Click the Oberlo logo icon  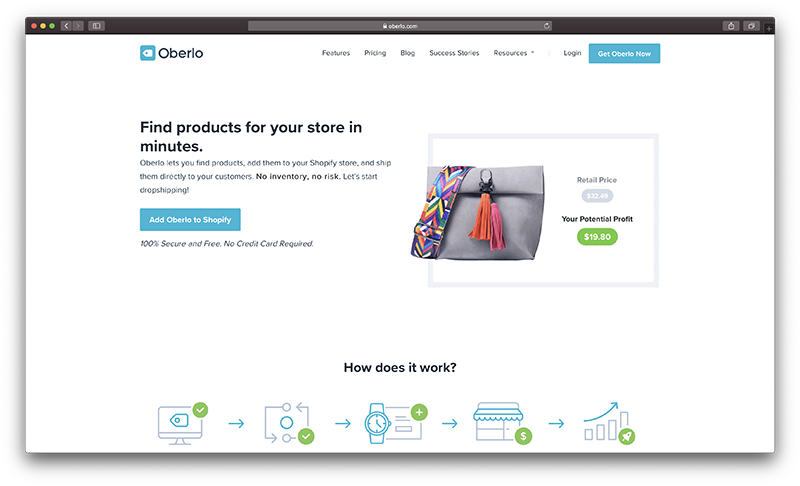click(147, 53)
